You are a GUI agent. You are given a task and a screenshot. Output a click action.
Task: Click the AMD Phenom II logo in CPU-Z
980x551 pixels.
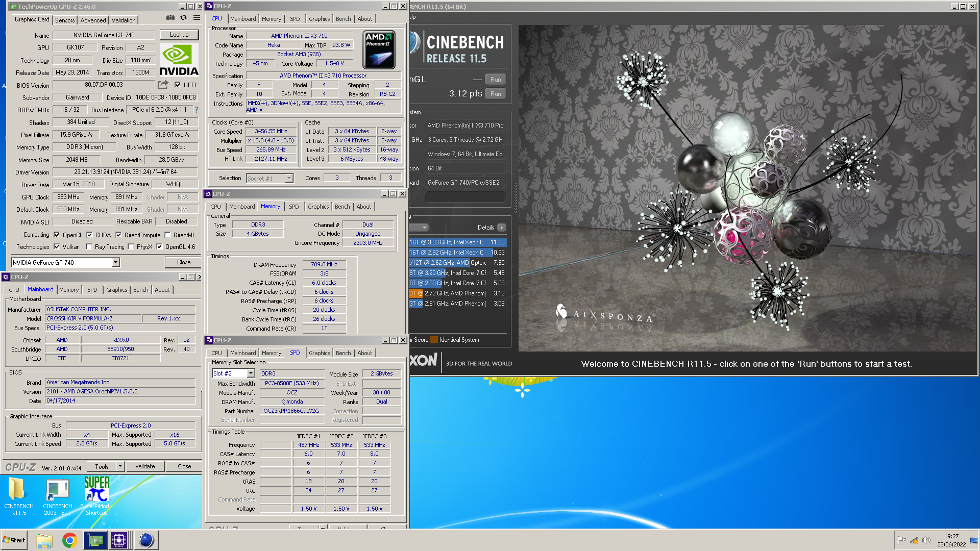(379, 49)
